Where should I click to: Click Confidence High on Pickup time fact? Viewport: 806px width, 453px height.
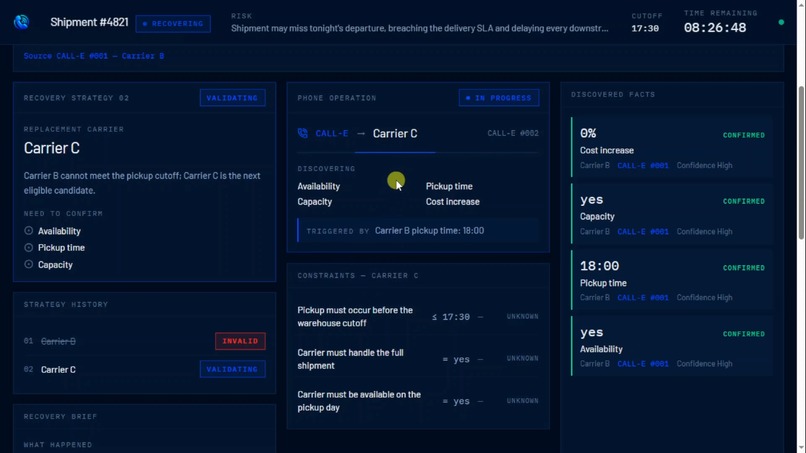pos(704,298)
